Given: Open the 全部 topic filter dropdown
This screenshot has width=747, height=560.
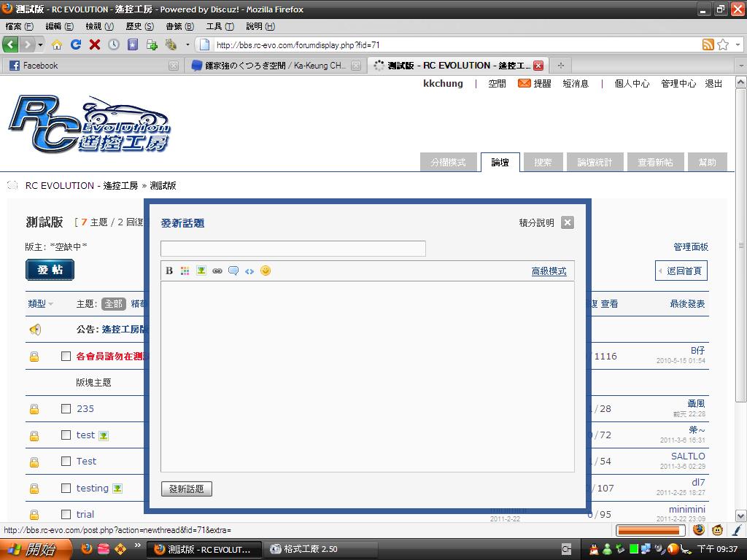Looking at the screenshot, I should point(113,304).
